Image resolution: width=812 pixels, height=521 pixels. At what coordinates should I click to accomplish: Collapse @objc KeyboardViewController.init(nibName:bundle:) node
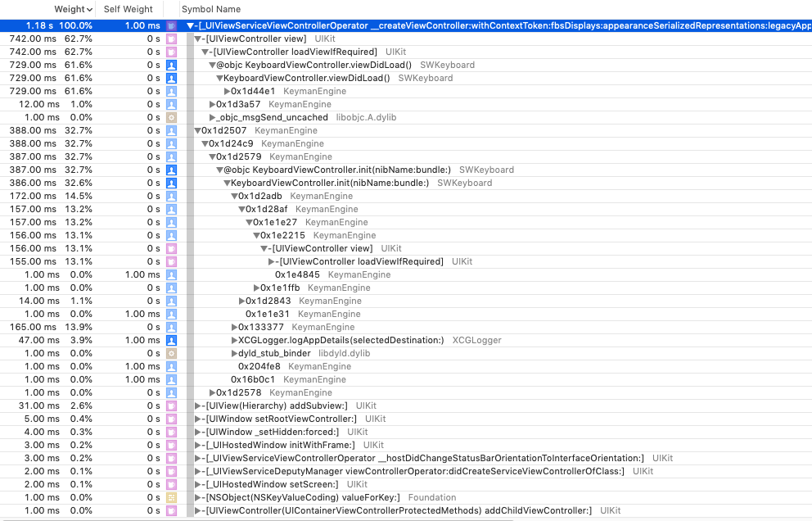click(219, 170)
